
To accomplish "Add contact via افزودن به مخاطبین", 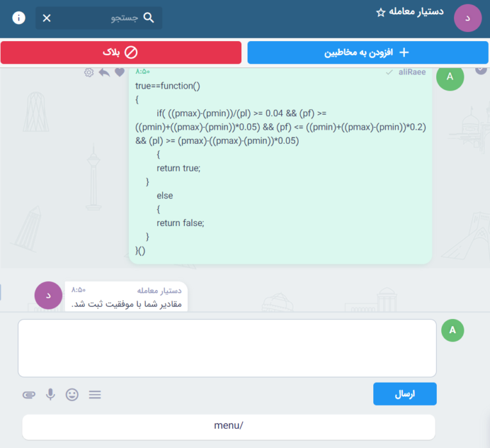I will [367, 53].
